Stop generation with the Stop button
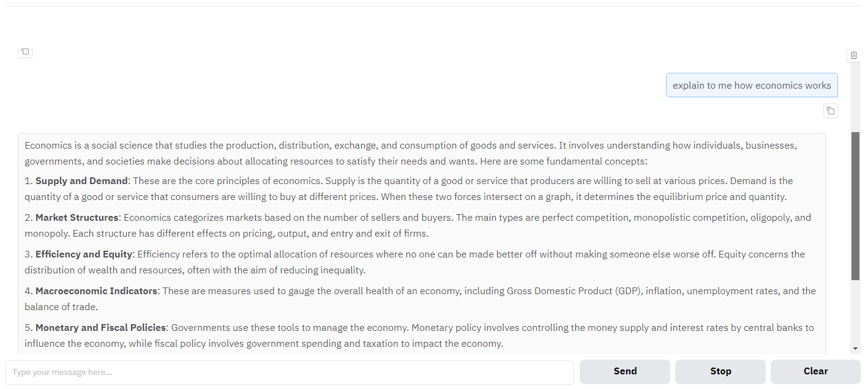Viewport: 868px width, 389px height. click(x=720, y=371)
